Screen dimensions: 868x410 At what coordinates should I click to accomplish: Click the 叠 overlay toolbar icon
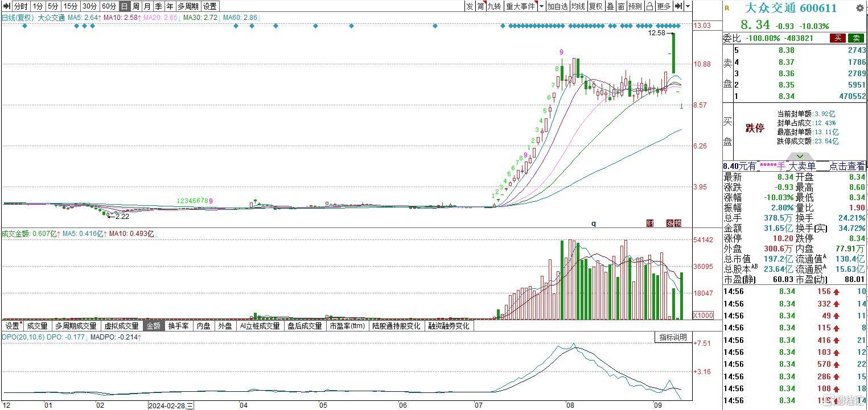610,6
